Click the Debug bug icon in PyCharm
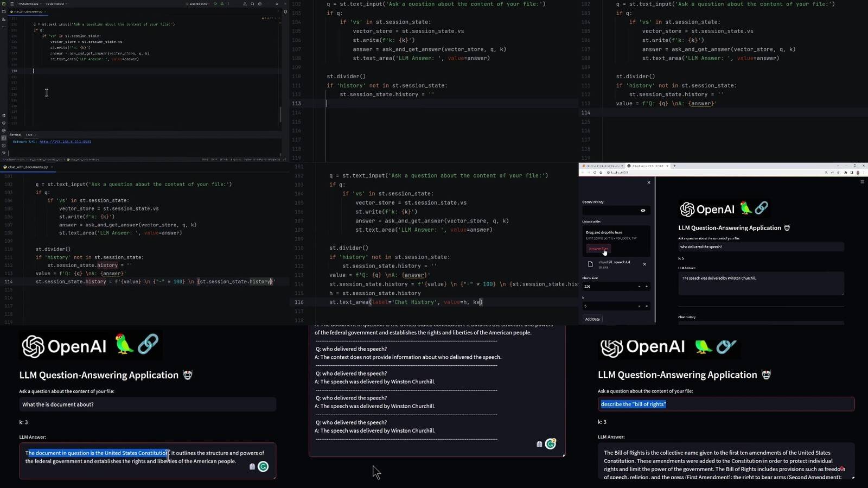 pos(222,4)
